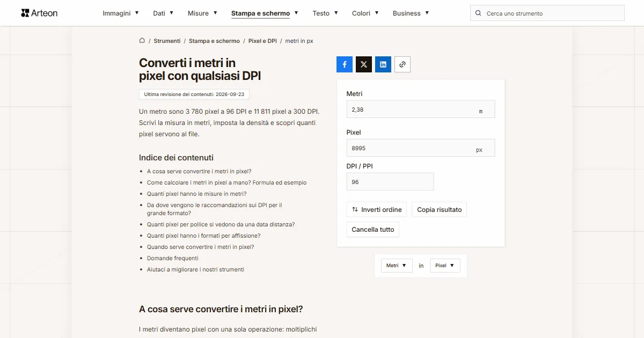Jump to 'Domande frequenti' section

pyautogui.click(x=173, y=259)
